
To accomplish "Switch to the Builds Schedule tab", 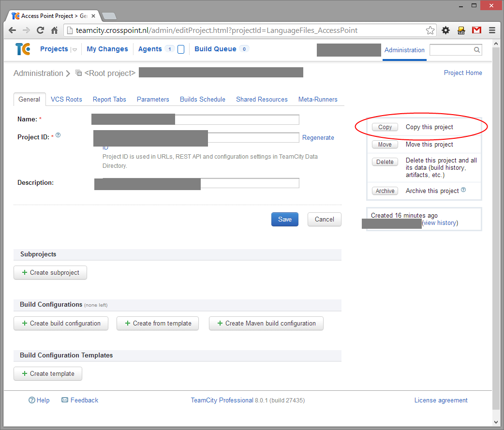I will [x=203, y=99].
